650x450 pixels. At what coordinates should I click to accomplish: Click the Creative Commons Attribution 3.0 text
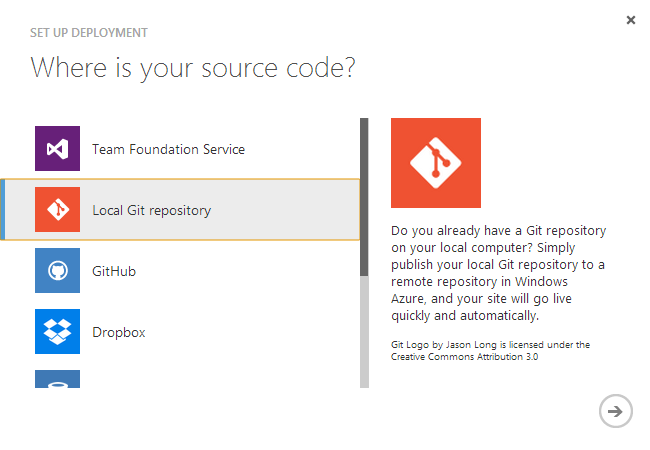pyautogui.click(x=465, y=357)
